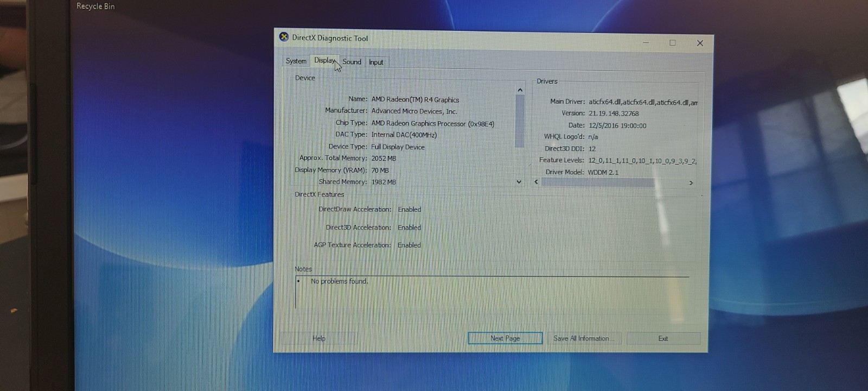This screenshot has height=391, width=868.
Task: Click Save All Information button
Action: coord(585,338)
